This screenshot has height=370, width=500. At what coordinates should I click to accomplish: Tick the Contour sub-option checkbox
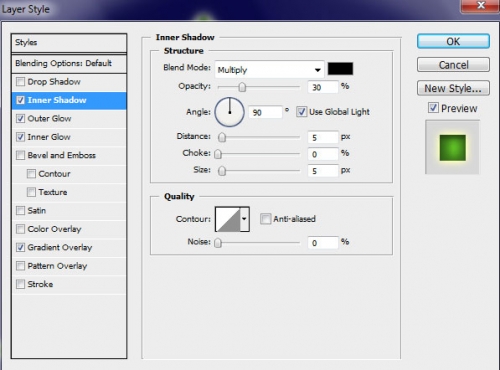tap(31, 174)
